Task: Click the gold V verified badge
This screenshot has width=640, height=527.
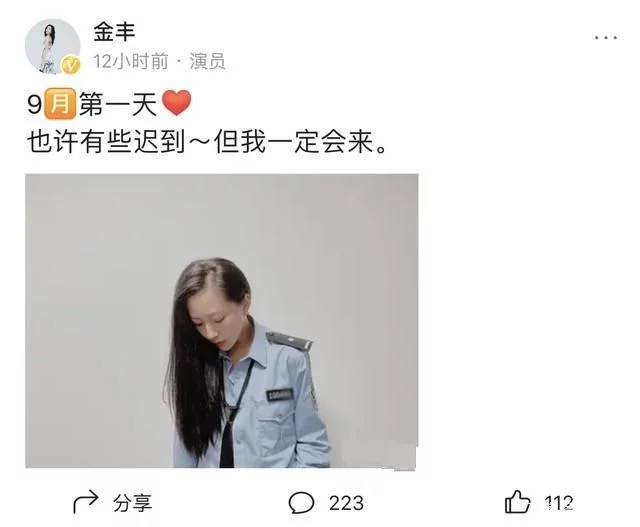Action: pos(71,65)
